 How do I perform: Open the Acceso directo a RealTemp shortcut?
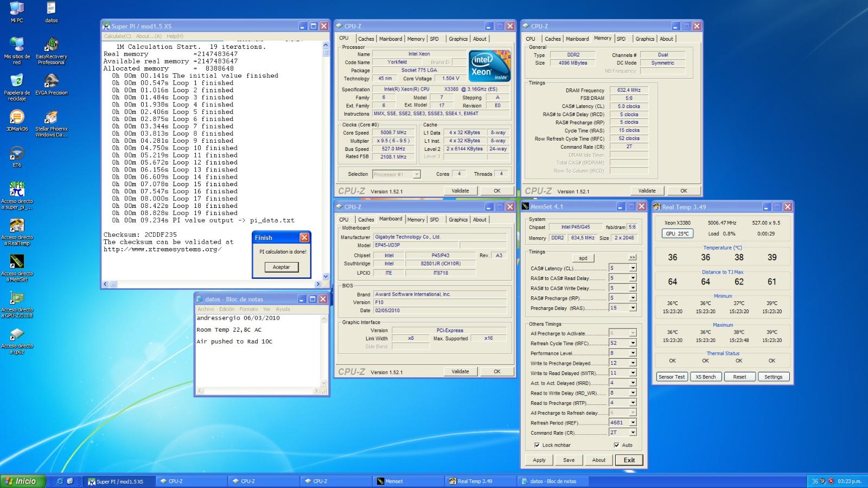(17, 232)
